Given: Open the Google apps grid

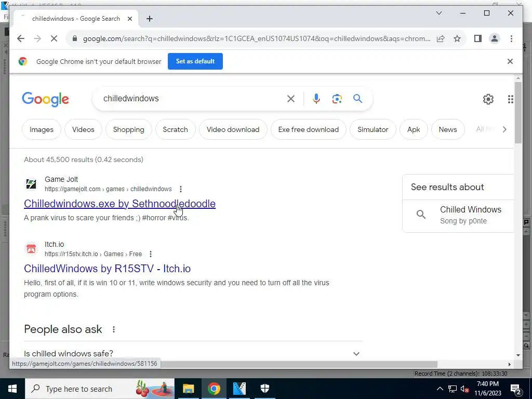Looking at the screenshot, I should coord(511,99).
